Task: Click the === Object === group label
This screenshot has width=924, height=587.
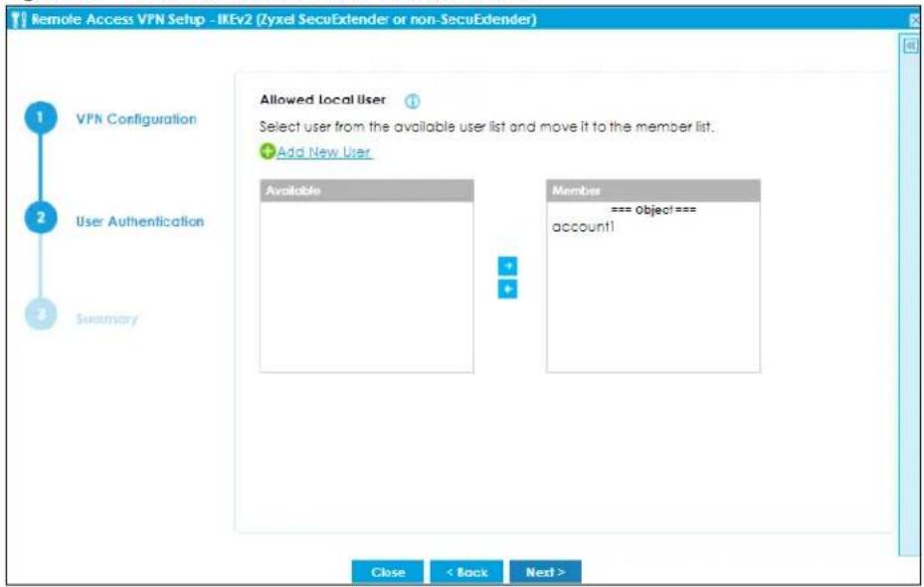Action: point(652,210)
